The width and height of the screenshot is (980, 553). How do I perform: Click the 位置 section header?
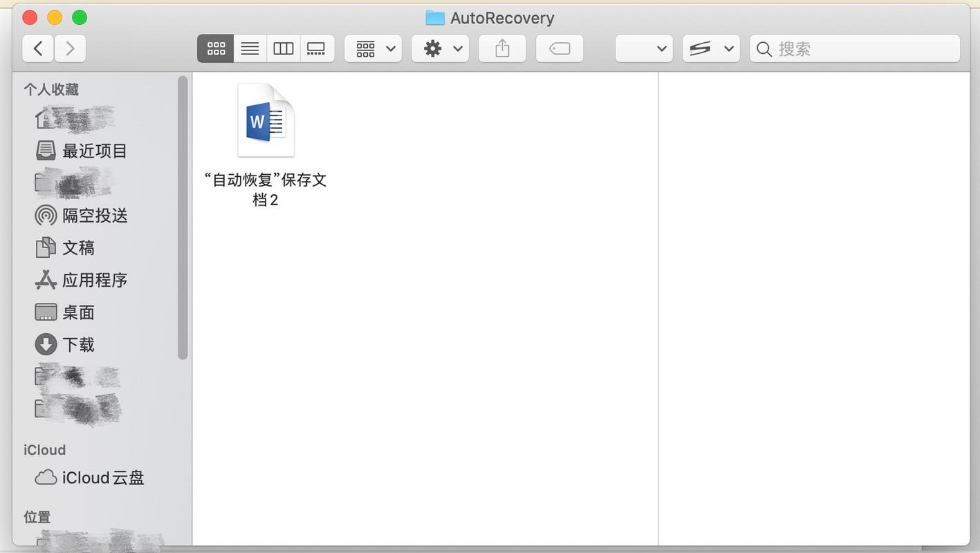(x=37, y=517)
